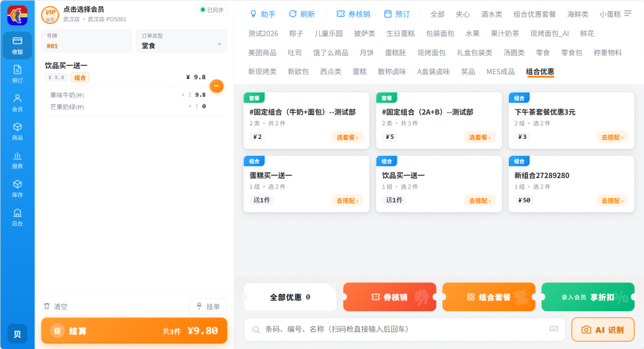Click the AI 识别 camera button

(x=602, y=330)
